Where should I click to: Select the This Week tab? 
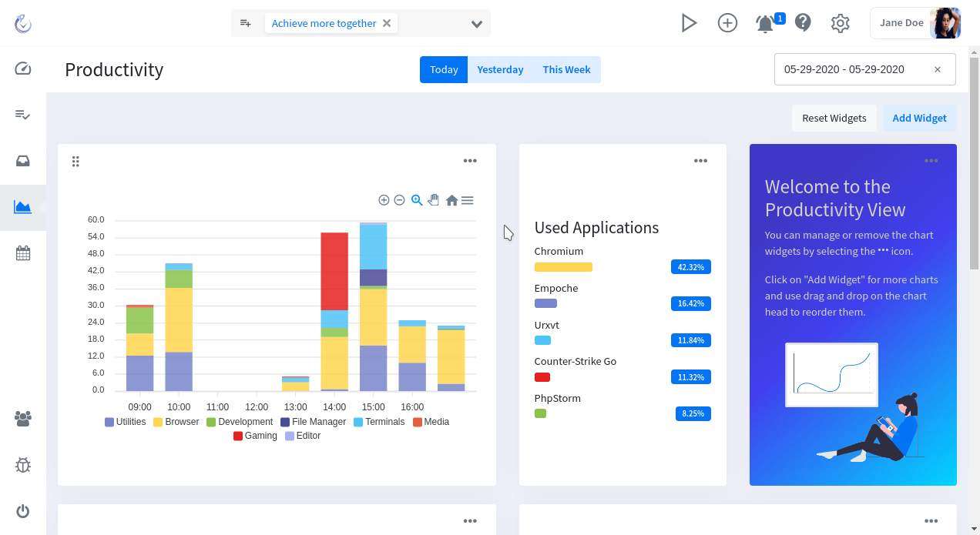tap(566, 69)
